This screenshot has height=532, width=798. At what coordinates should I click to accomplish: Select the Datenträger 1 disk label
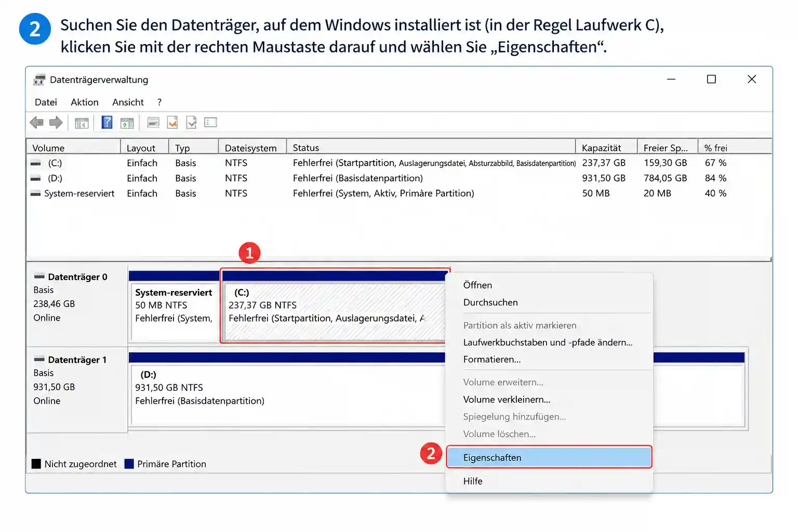pos(77,360)
